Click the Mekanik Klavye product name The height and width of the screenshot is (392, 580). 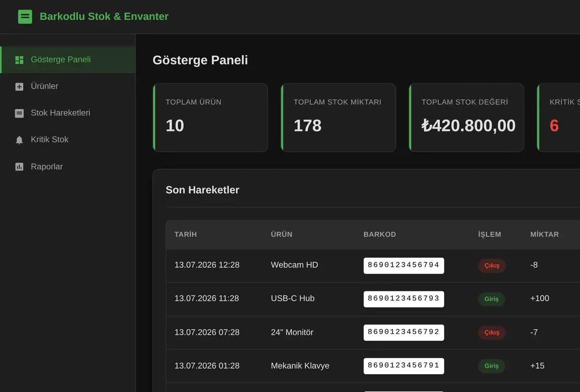pos(300,366)
